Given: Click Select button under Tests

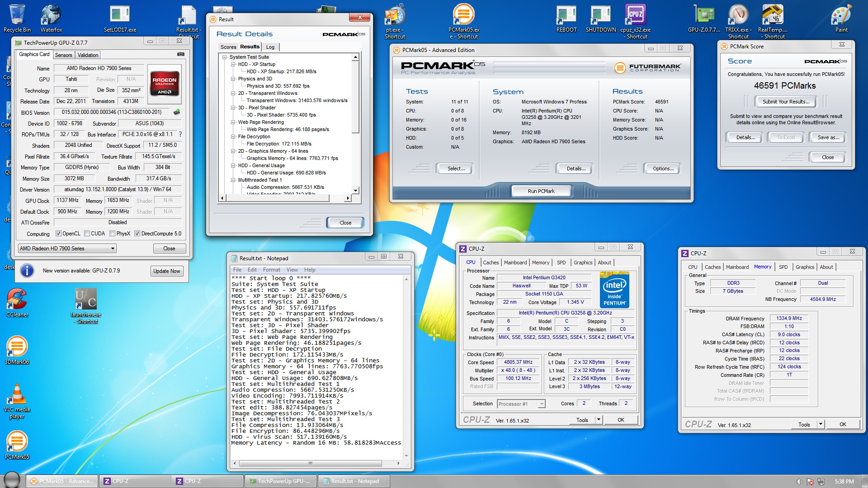Looking at the screenshot, I should [456, 169].
